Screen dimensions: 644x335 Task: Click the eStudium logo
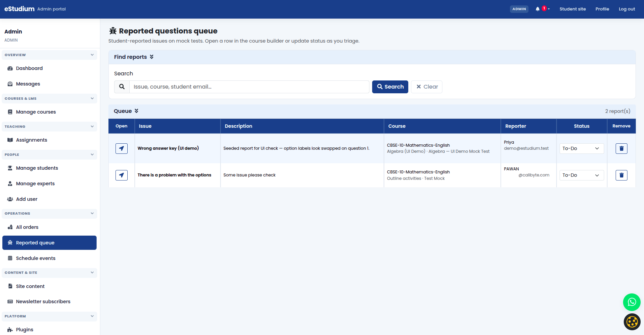(x=19, y=9)
